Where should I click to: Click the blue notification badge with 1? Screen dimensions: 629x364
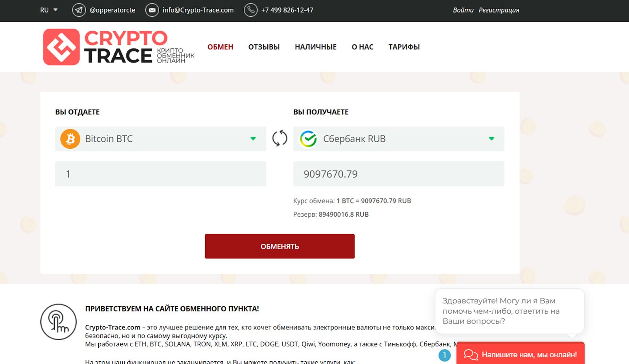pyautogui.click(x=445, y=355)
